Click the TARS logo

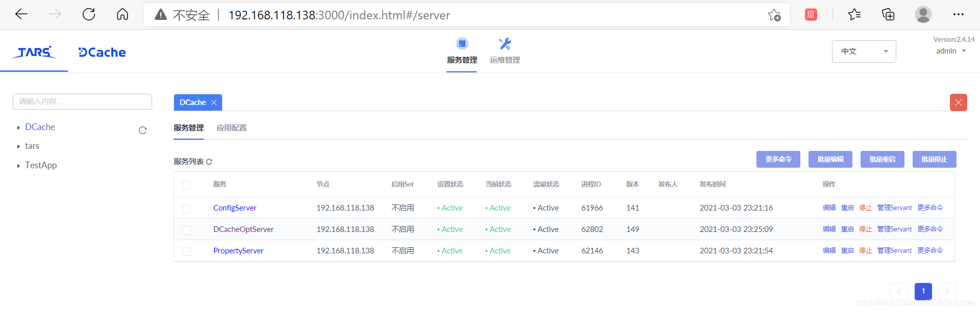(x=34, y=52)
